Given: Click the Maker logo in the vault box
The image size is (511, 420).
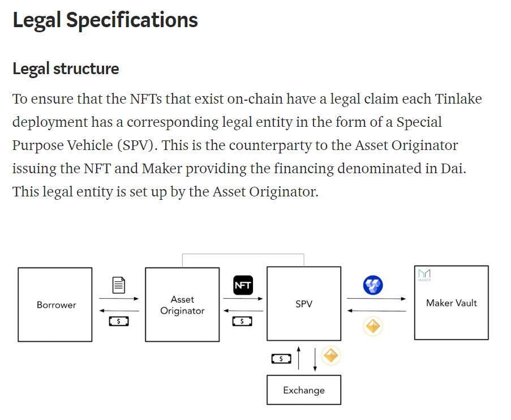Looking at the screenshot, I should 424,275.
